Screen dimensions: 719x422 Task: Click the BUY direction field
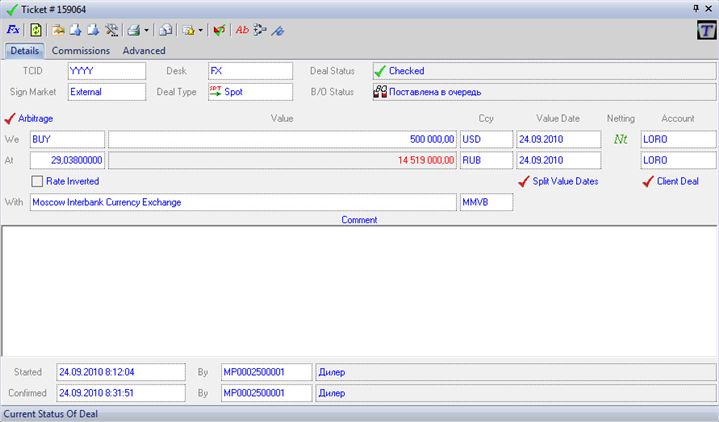coord(67,139)
